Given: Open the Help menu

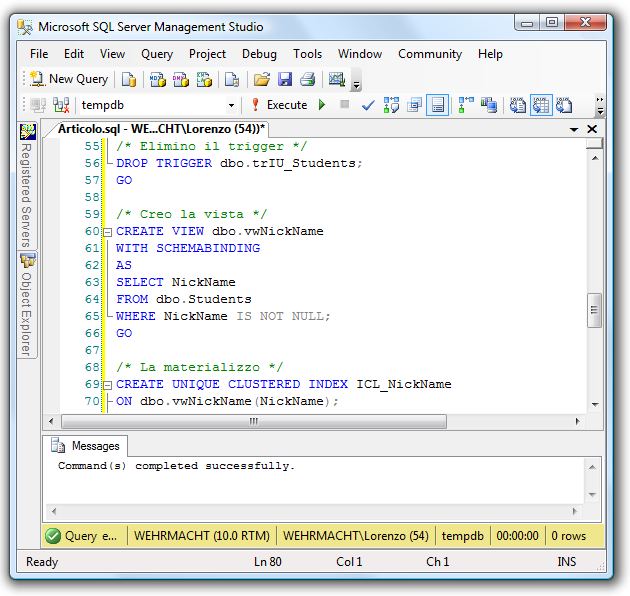Looking at the screenshot, I should click(490, 54).
